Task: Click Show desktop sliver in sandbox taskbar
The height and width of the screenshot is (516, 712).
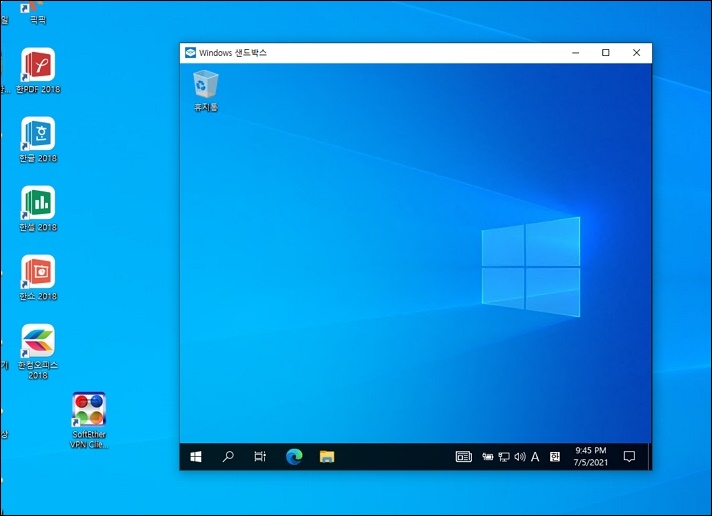Action: [x=649, y=456]
